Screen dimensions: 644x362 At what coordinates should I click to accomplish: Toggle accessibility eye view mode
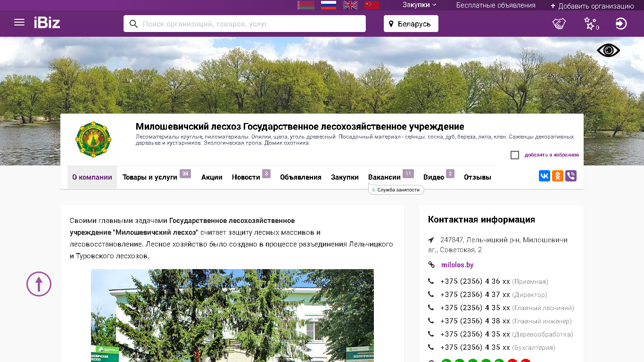click(608, 50)
